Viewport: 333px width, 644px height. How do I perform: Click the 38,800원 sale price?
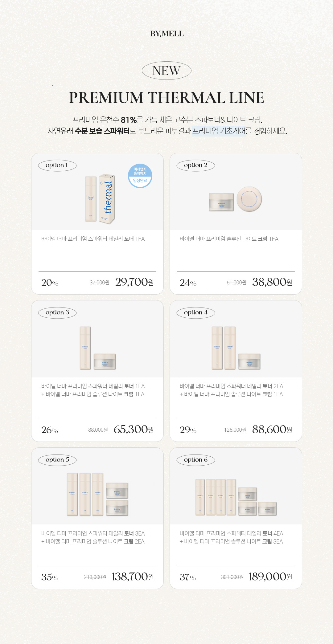coord(272,282)
